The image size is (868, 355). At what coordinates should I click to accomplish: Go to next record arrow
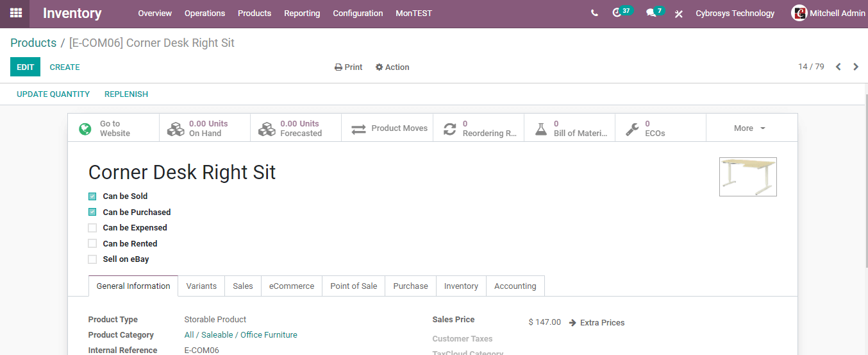point(856,67)
